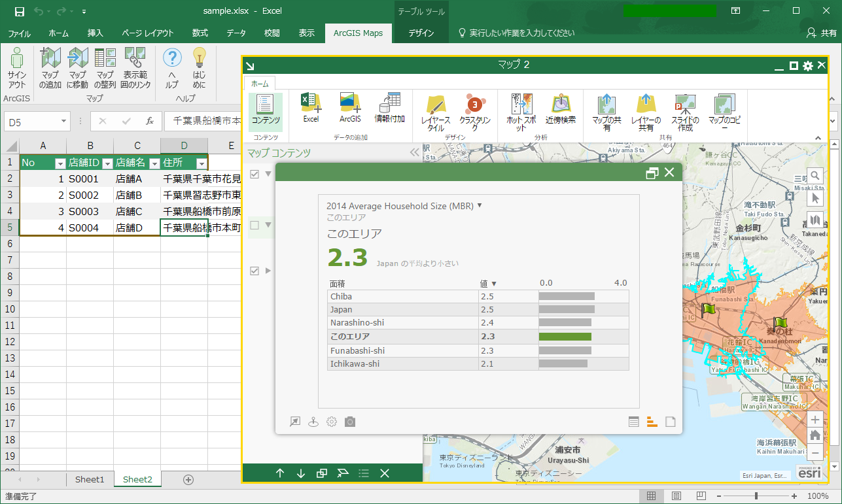The height and width of the screenshot is (504, 842).
Task: Open the No column filter dropdown
Action: (x=60, y=163)
